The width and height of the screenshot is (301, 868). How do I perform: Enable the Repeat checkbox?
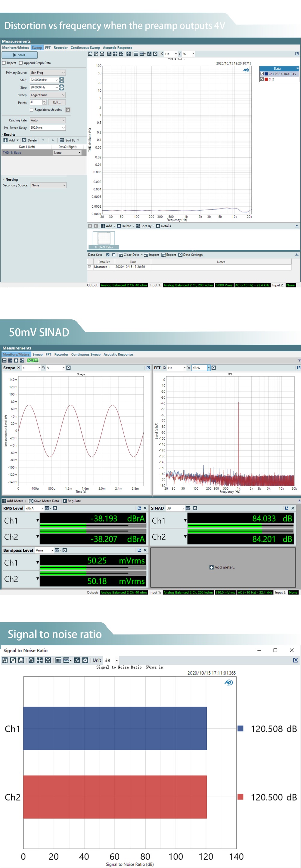(x=4, y=63)
